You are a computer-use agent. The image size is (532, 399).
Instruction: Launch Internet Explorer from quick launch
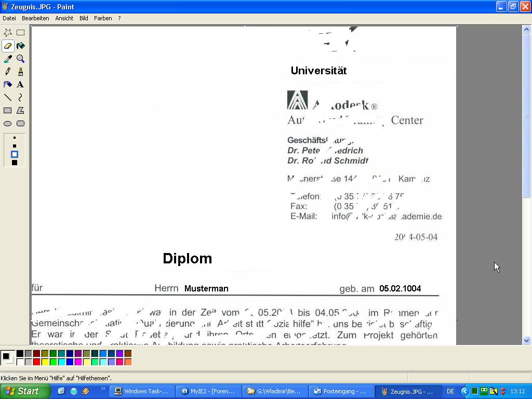[61, 391]
